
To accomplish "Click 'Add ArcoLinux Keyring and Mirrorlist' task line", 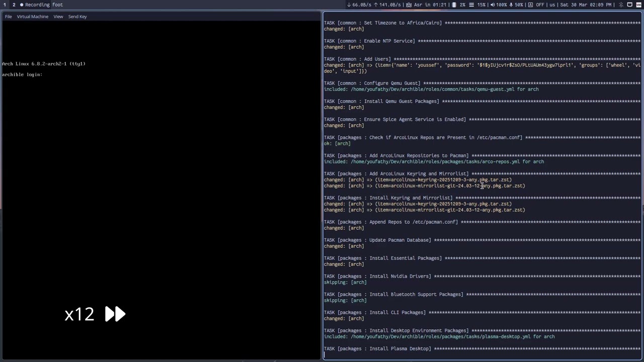I will (482, 173).
